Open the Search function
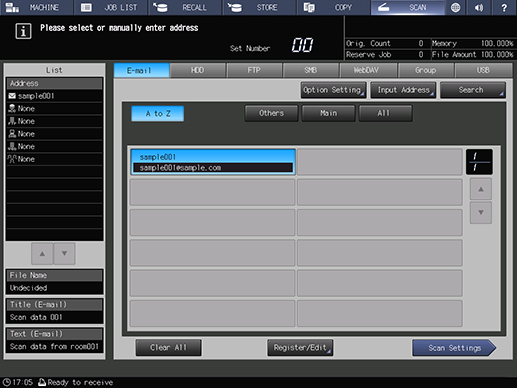Screen dimensions: 517x388 [473, 90]
